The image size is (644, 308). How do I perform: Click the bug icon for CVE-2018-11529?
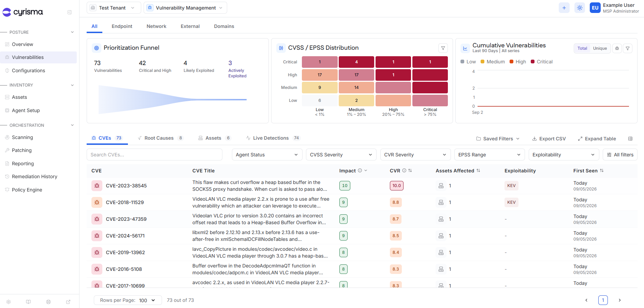pyautogui.click(x=97, y=202)
